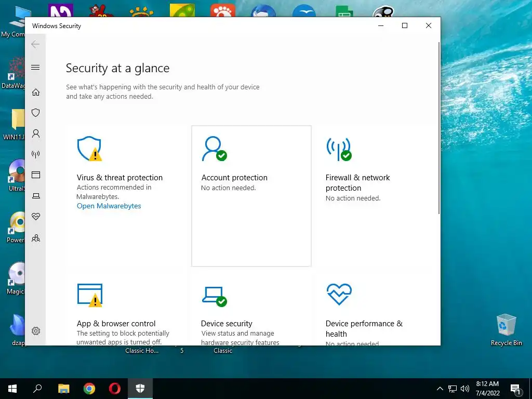Click the App & browser control tile icon
Screen dimensions: 532x399
89,295
